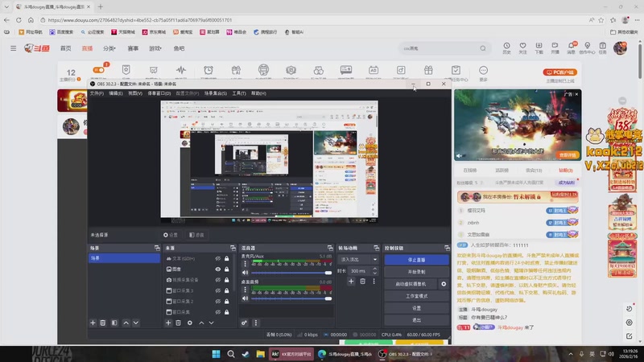Add a scene transition with plus icon
644x362 pixels.
click(x=351, y=281)
